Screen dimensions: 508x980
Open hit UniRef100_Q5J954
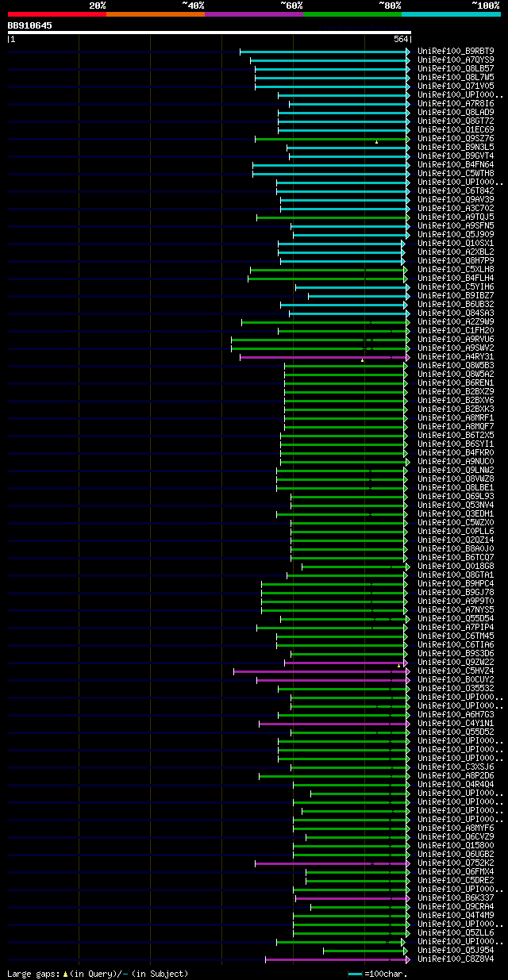pyautogui.click(x=456, y=951)
